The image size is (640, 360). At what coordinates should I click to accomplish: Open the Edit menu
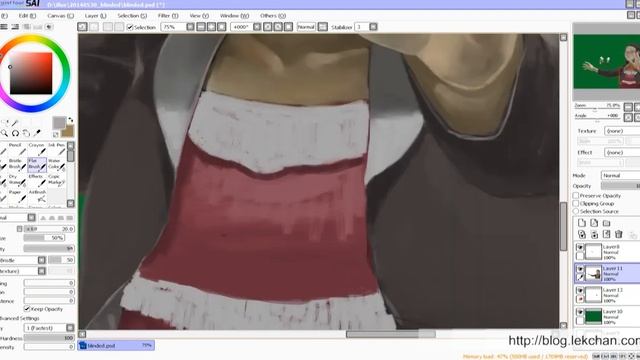27,16
